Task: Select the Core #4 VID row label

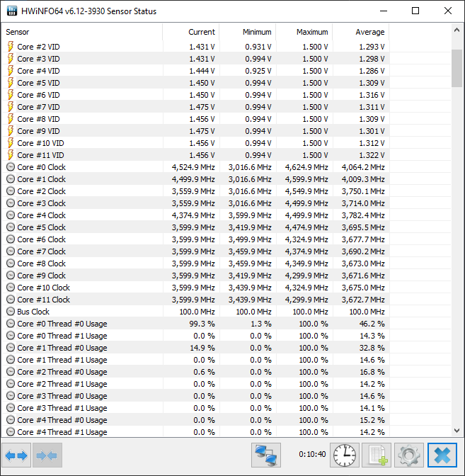Action: (38, 71)
